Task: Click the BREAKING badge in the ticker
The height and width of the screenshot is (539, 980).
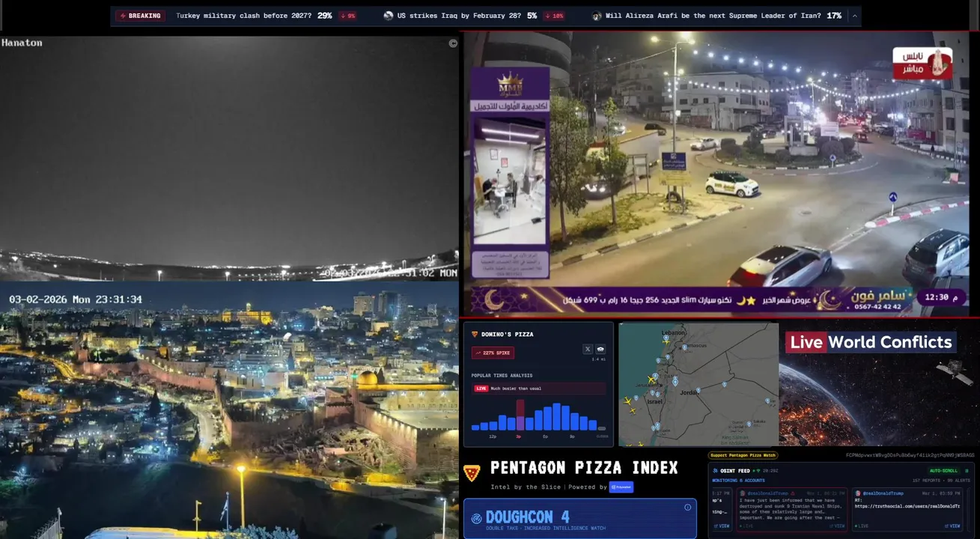Action: pos(140,16)
